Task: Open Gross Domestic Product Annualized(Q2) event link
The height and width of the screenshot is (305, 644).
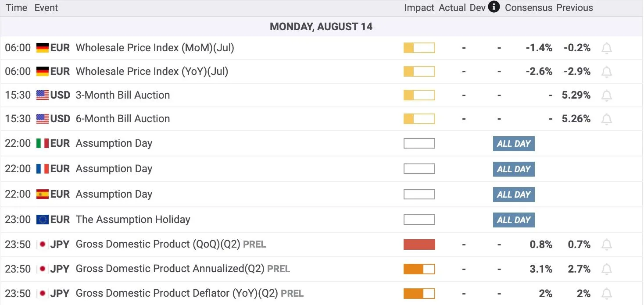Action: (170, 269)
